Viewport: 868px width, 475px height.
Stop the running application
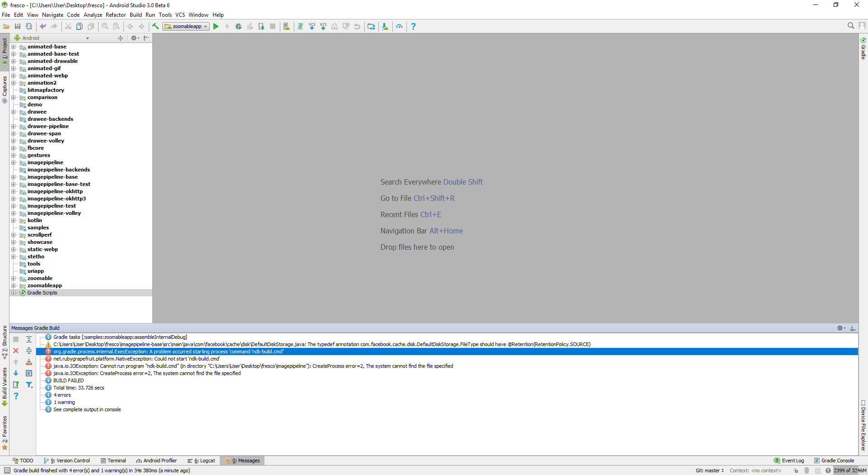(x=273, y=26)
